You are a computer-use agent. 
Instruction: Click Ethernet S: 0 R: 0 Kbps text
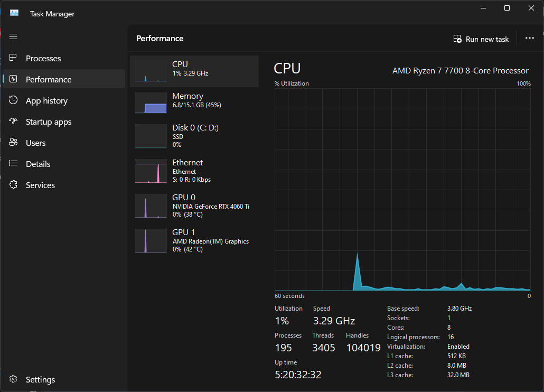[x=192, y=180]
